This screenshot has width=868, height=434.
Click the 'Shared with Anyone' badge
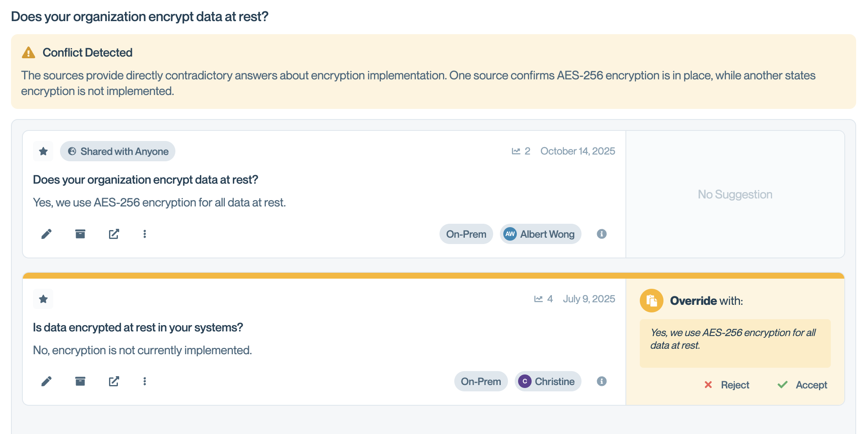(x=117, y=151)
